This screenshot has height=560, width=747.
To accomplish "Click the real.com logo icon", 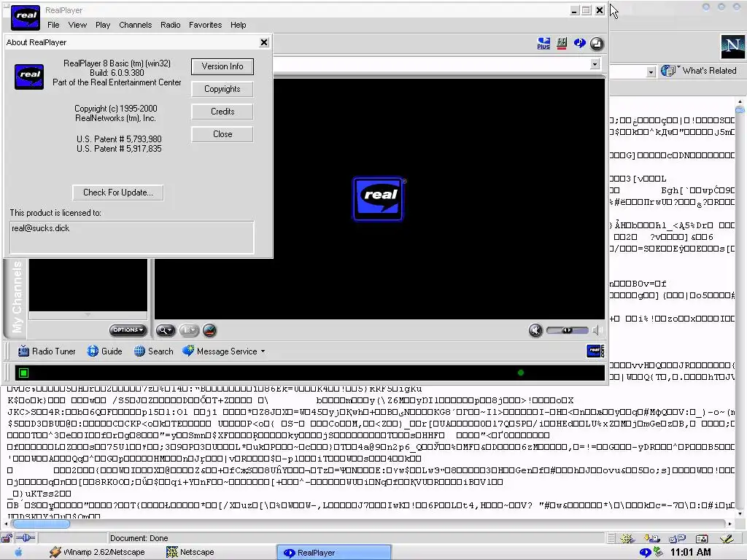I will 595,351.
